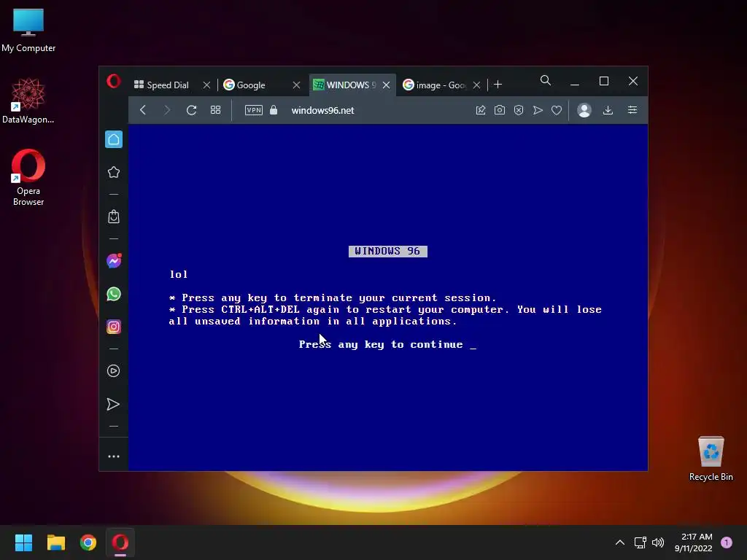Open the search tabs magnifier

(x=546, y=80)
